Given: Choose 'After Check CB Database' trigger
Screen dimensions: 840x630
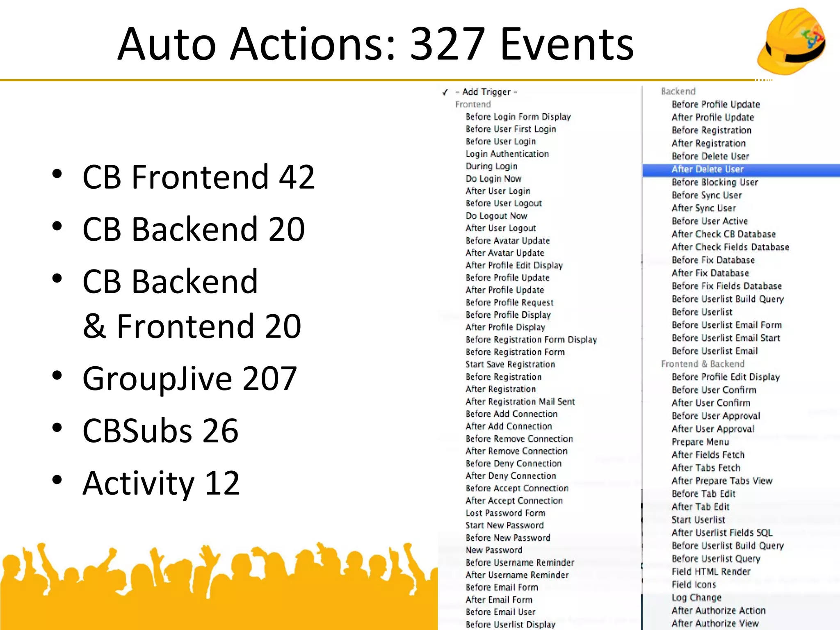Looking at the screenshot, I should click(724, 234).
